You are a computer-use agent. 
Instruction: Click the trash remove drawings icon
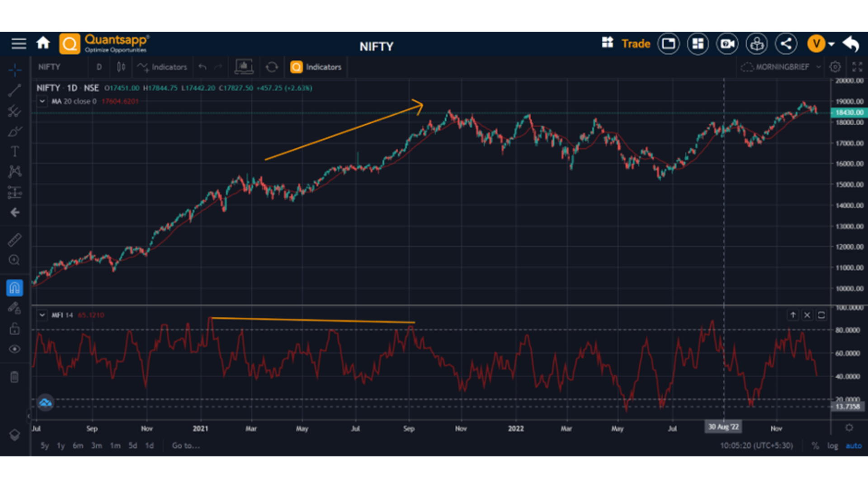pos(14,377)
